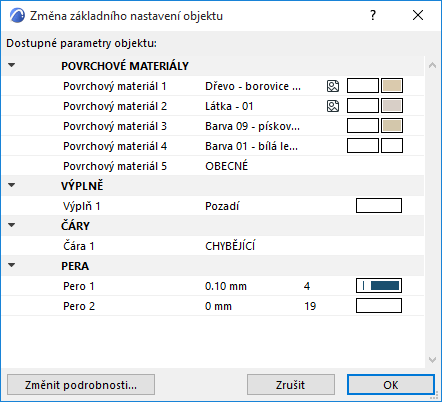
Task: Click texture icon for Povrchový materiál 2
Action: point(333,106)
